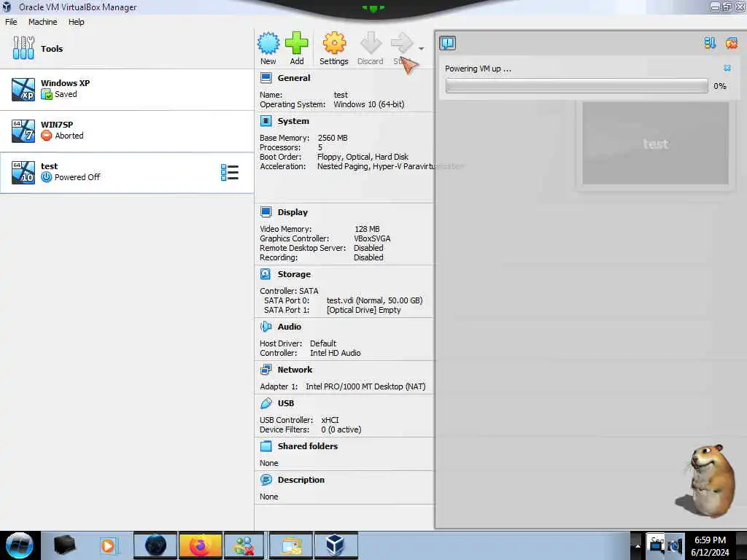The image size is (747, 560).
Task: Open the Help menu
Action: tap(76, 22)
